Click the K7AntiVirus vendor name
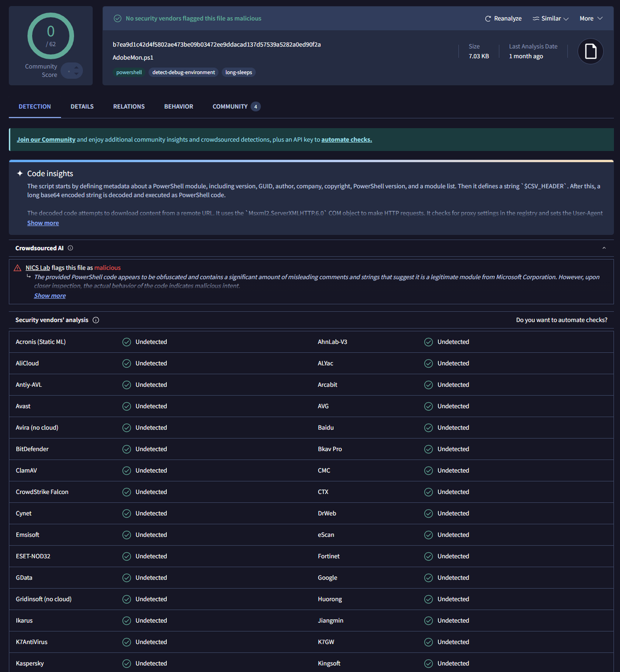This screenshot has height=672, width=620. click(31, 642)
